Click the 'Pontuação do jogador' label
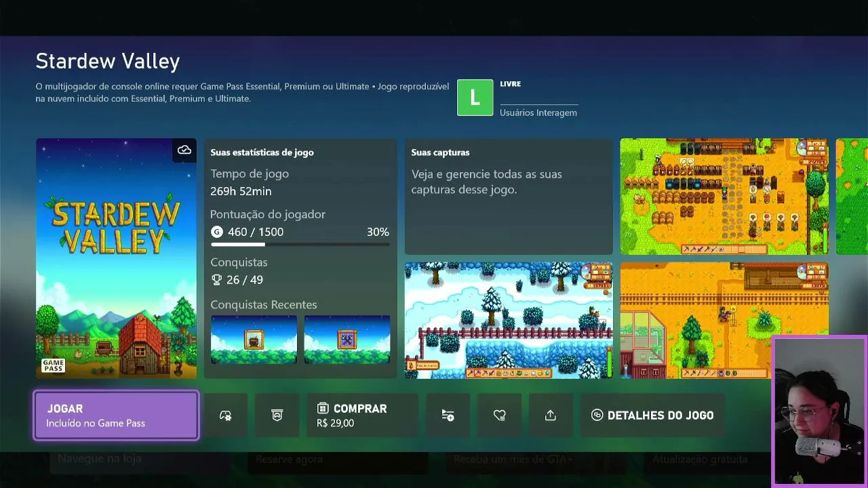 pos(268,214)
